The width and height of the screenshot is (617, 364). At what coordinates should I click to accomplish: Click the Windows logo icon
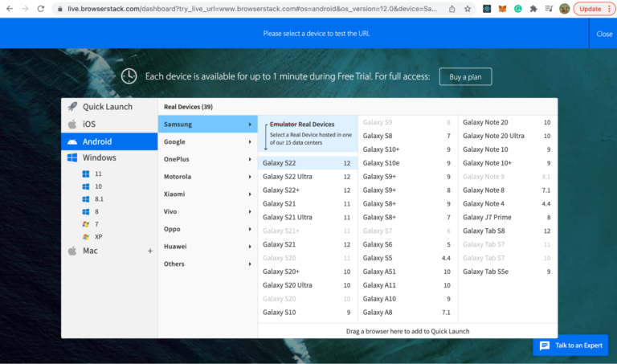(x=72, y=158)
